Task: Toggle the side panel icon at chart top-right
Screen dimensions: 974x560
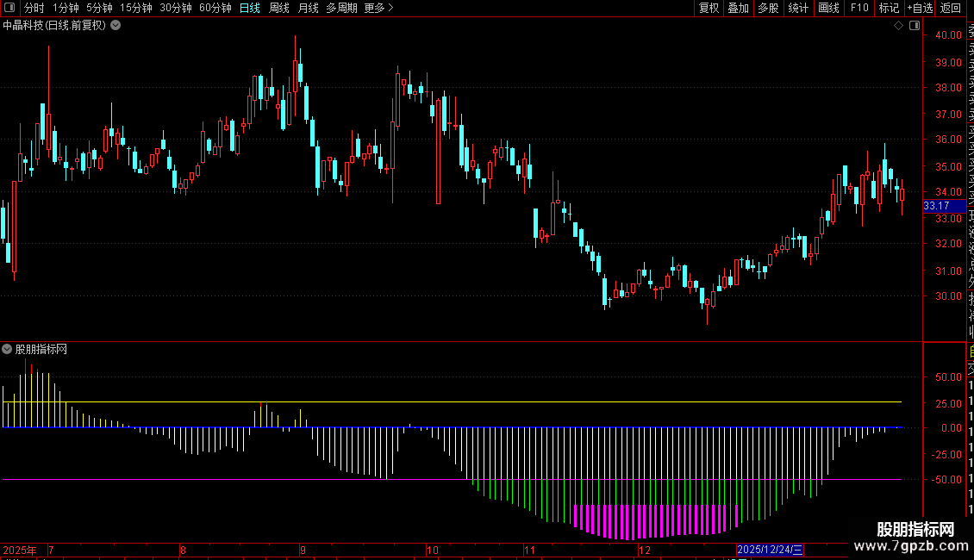Action: 915,26
